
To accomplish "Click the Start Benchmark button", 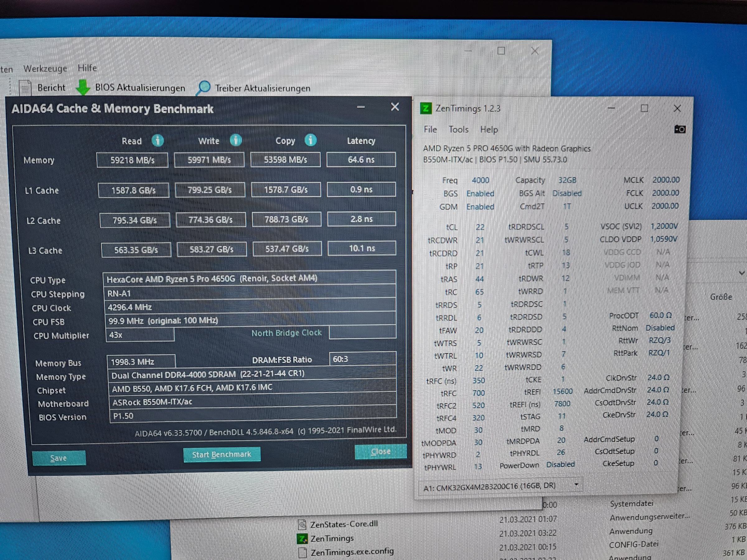I will (x=222, y=454).
